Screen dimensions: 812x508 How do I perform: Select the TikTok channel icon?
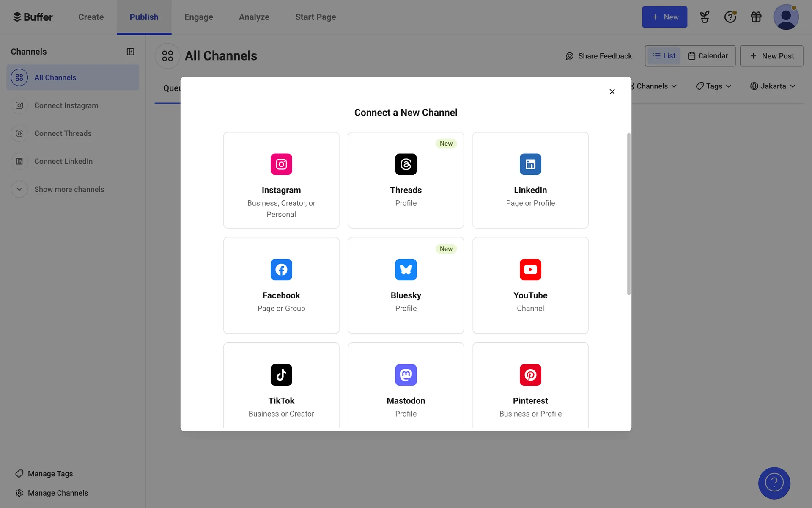pos(281,375)
